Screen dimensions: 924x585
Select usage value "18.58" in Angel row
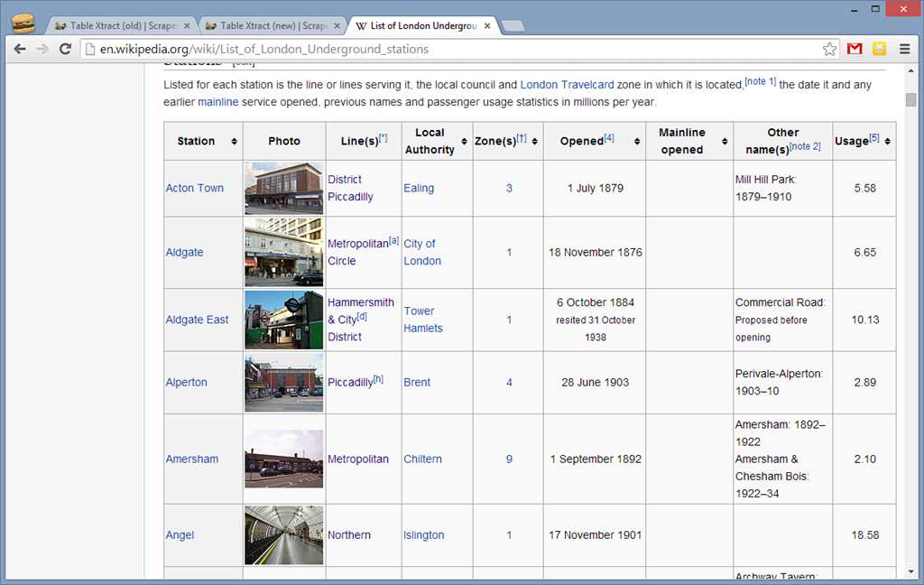pos(864,534)
